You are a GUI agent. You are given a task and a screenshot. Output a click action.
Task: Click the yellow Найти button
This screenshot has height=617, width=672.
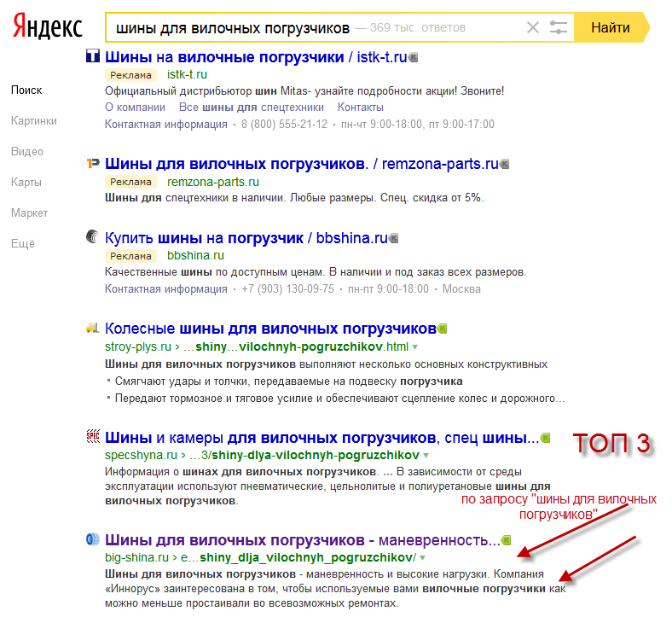[611, 28]
